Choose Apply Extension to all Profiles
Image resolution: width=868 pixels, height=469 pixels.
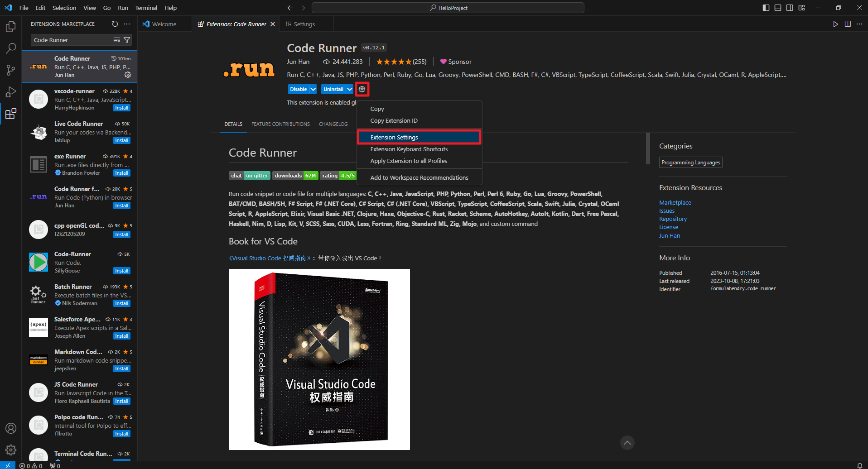click(420, 161)
